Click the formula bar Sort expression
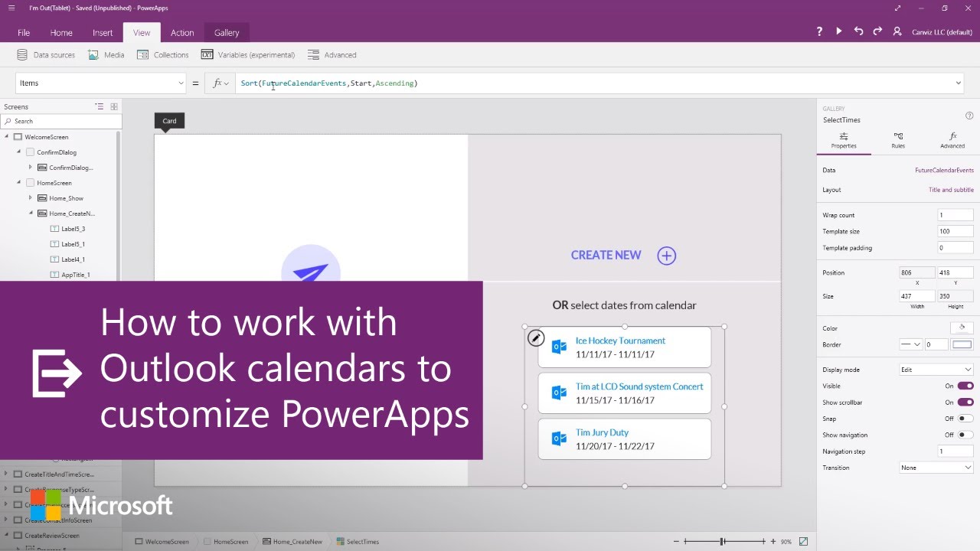This screenshot has height=551, width=980. click(329, 83)
